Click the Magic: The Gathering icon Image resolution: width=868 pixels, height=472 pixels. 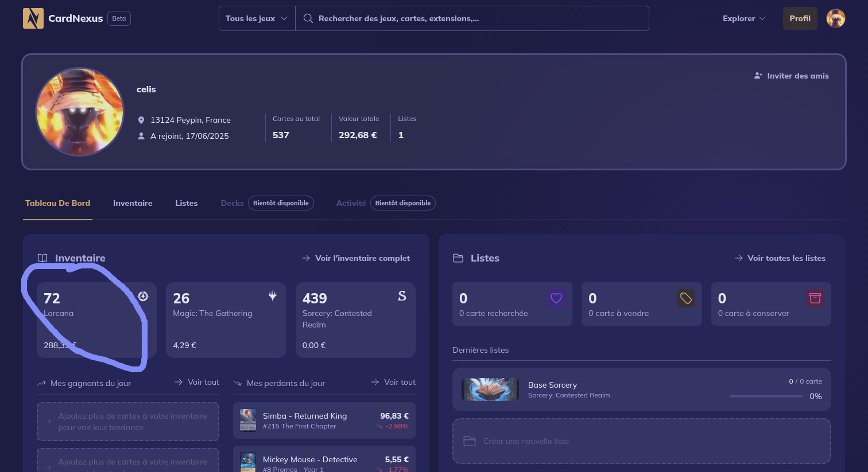pos(273,296)
